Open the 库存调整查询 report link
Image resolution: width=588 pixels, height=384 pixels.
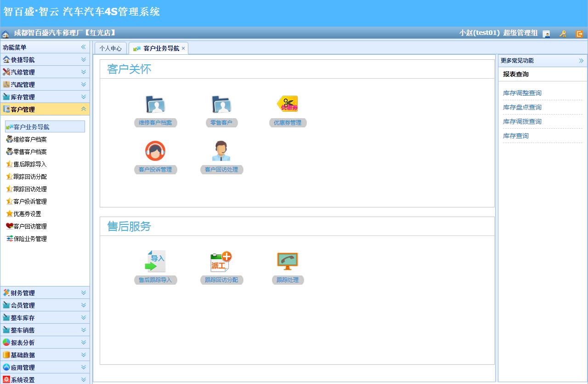coord(522,93)
